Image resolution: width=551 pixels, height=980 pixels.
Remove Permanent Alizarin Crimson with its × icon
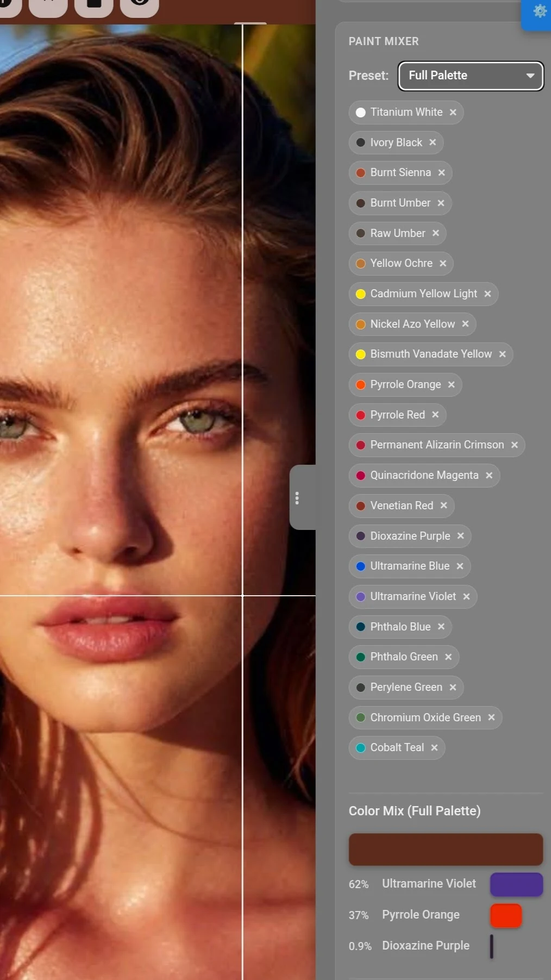tap(515, 445)
